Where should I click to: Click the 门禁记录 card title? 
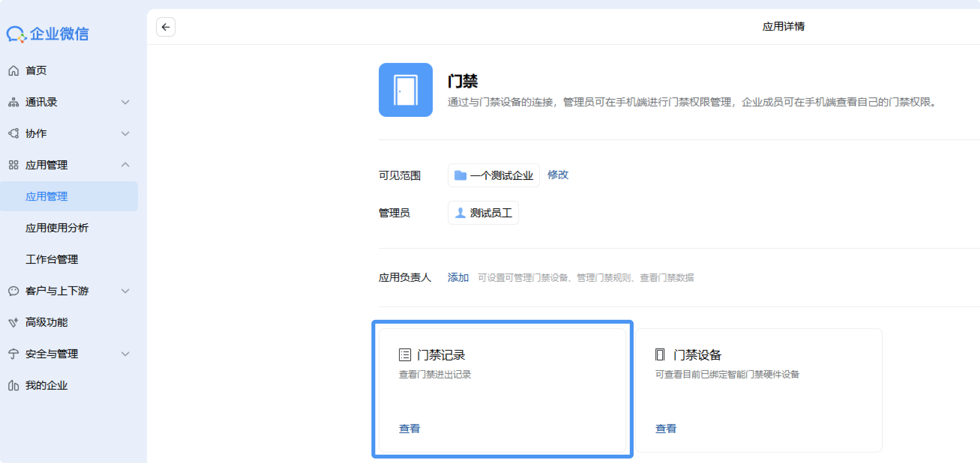441,355
